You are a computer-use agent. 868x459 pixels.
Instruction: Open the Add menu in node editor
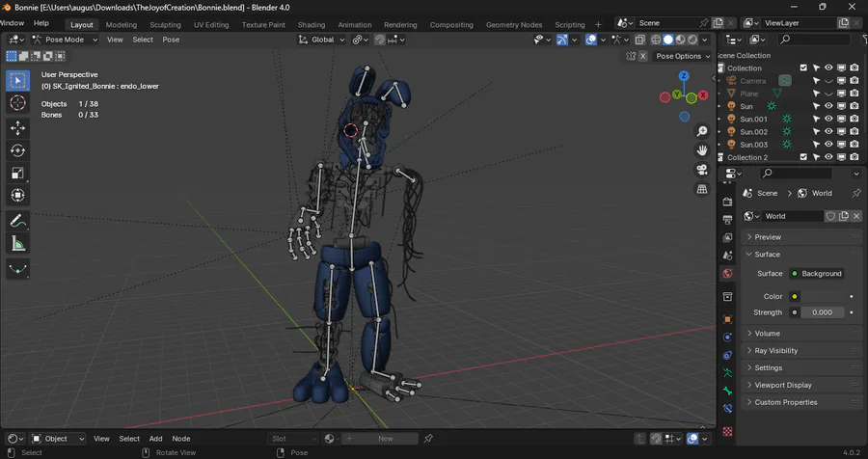pos(155,439)
